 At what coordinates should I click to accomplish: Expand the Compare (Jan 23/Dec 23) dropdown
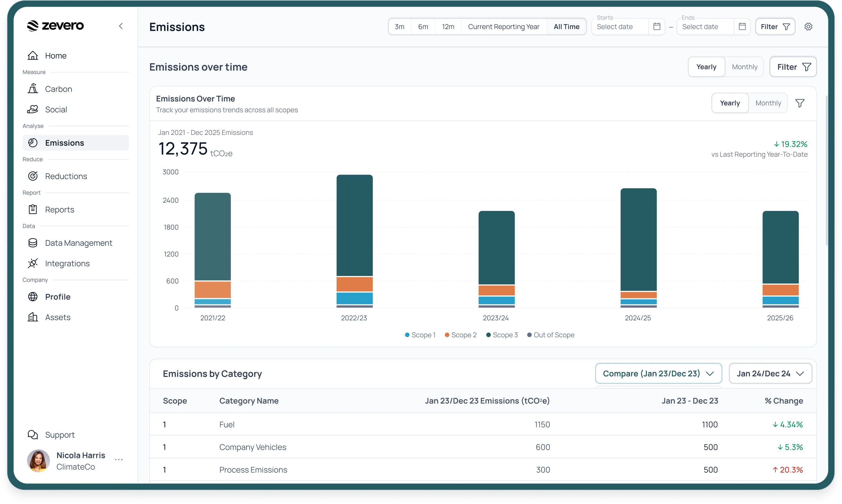click(x=658, y=373)
